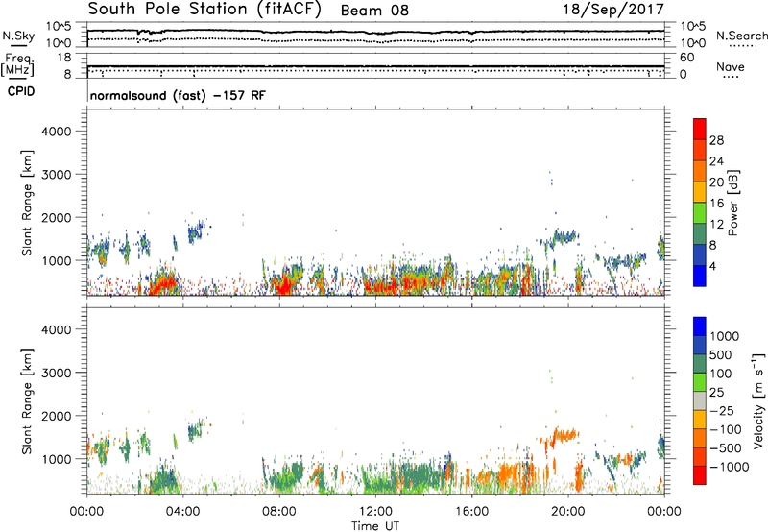Click the "4" tick on power color bar

point(712,266)
